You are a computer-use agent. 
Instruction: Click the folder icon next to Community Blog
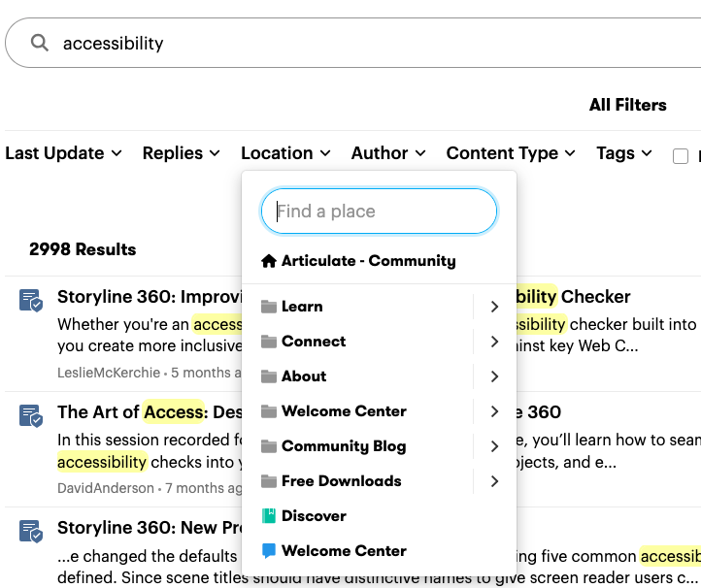pyautogui.click(x=269, y=446)
